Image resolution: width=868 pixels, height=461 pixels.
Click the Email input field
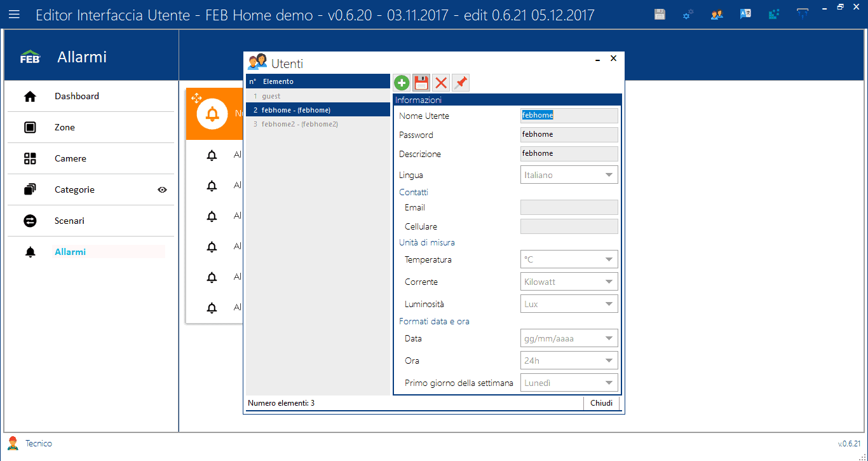click(569, 207)
